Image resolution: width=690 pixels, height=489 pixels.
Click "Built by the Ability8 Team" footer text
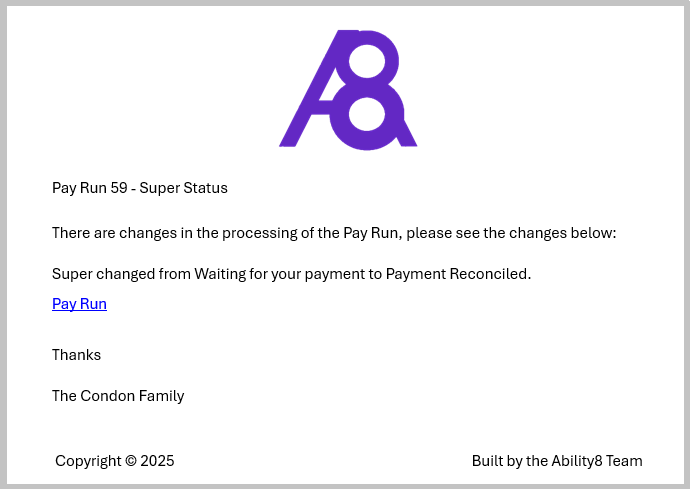coord(557,461)
